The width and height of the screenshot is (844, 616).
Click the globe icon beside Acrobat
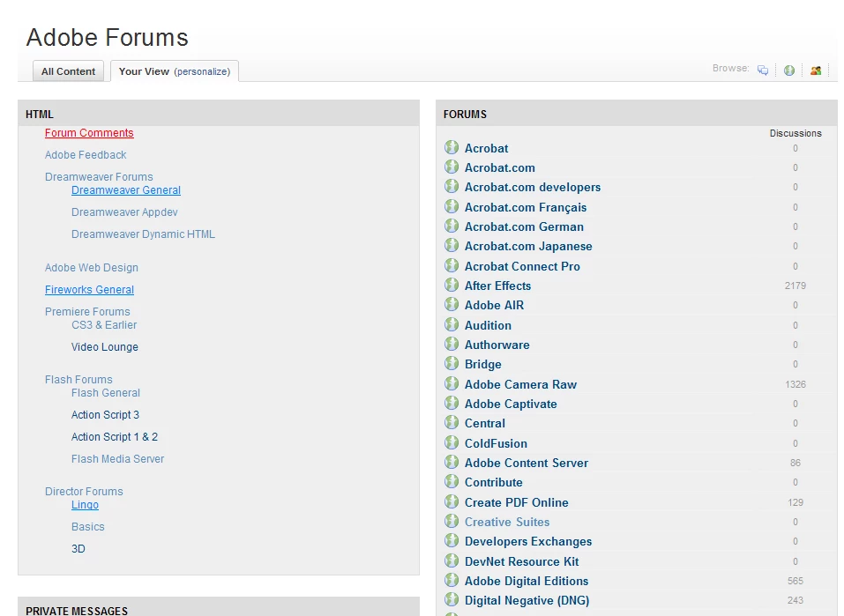tap(452, 147)
